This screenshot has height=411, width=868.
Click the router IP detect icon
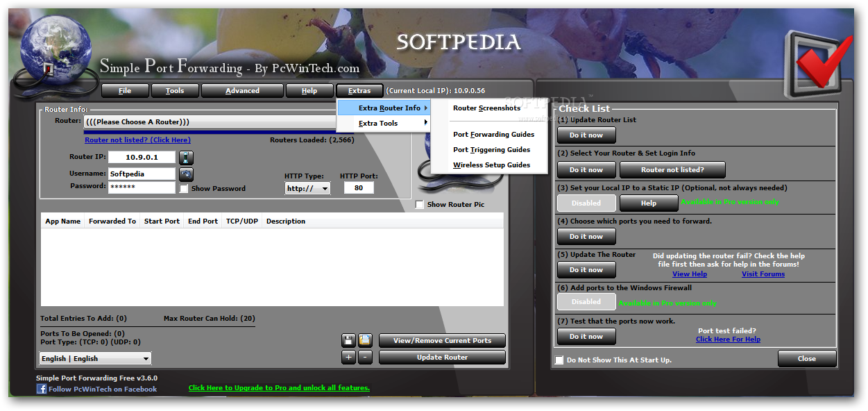[186, 158]
